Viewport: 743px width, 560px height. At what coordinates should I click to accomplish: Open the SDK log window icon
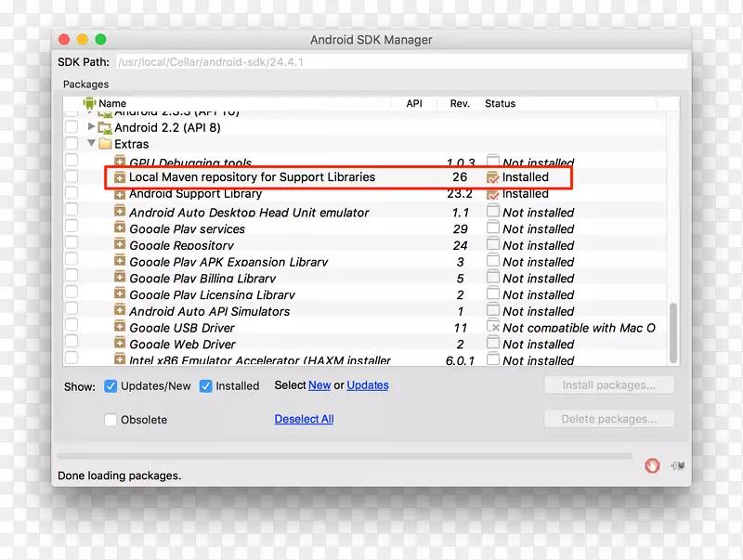(678, 465)
